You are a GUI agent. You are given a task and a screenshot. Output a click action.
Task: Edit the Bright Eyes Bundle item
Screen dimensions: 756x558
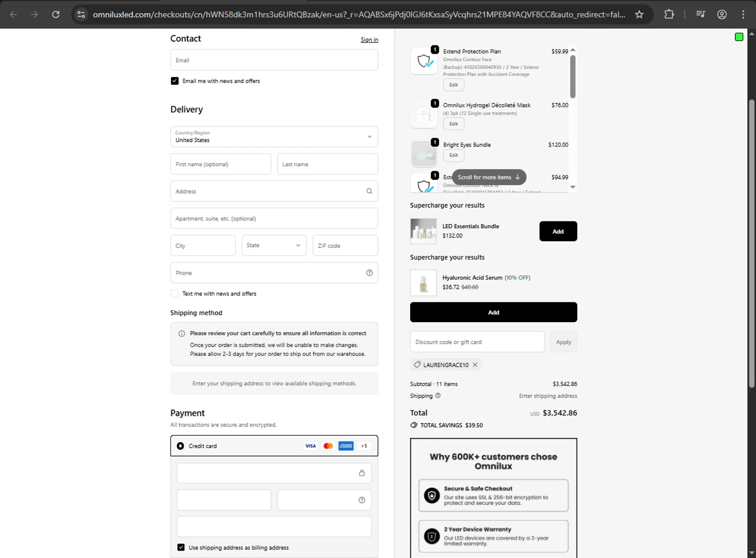click(x=454, y=155)
